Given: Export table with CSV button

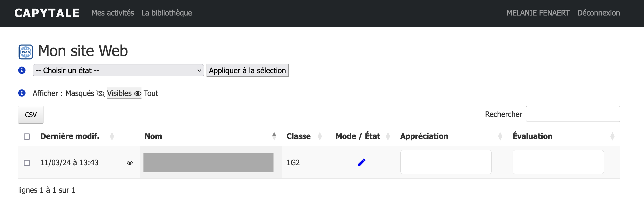Looking at the screenshot, I should [x=31, y=115].
